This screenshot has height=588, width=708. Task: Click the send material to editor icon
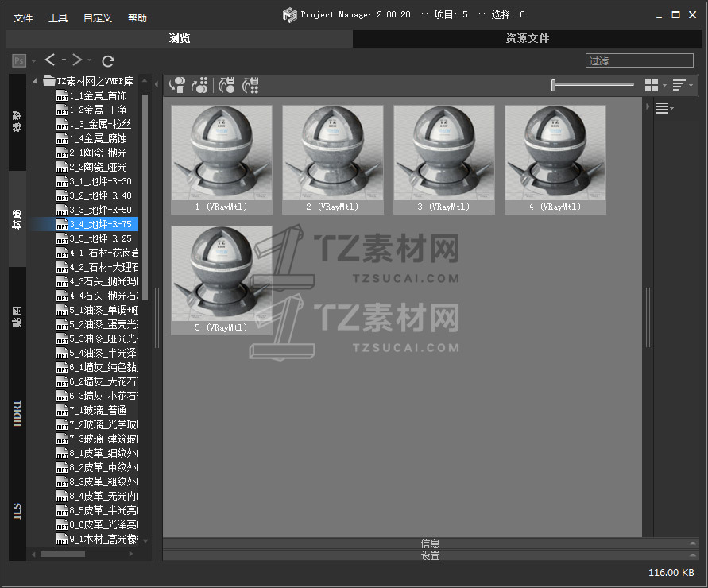click(x=200, y=85)
